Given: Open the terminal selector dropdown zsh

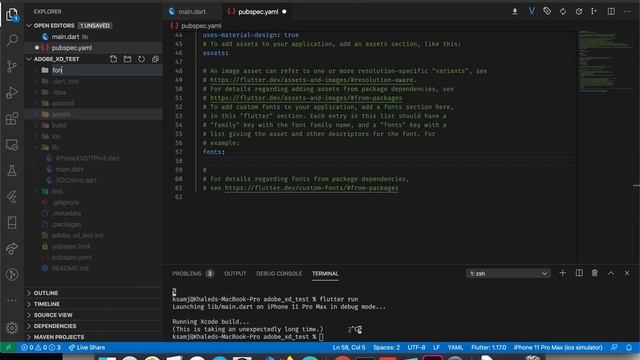Looking at the screenshot, I should point(508,273).
